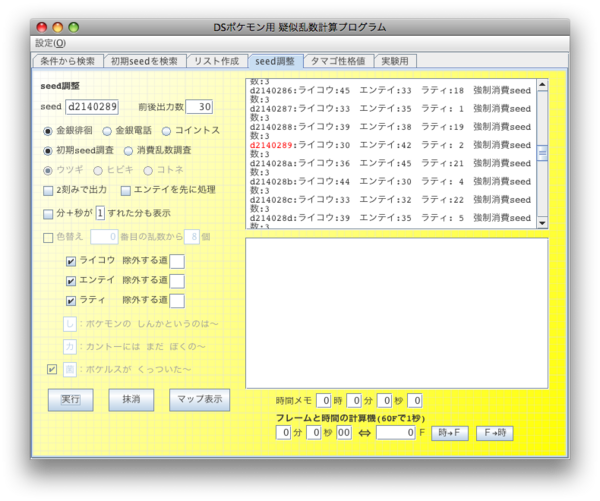Click the scroll down arrow of results list
600x501 pixels.
(x=542, y=223)
